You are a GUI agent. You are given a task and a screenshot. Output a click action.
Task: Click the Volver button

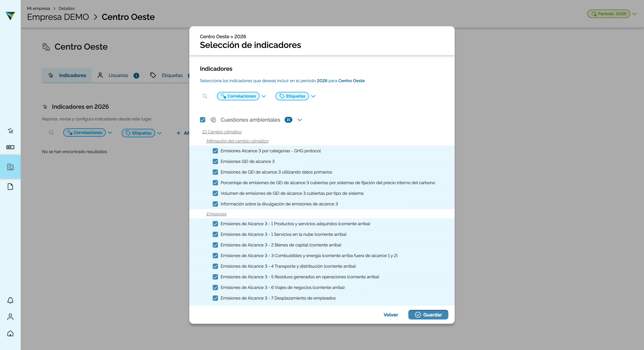(391, 315)
